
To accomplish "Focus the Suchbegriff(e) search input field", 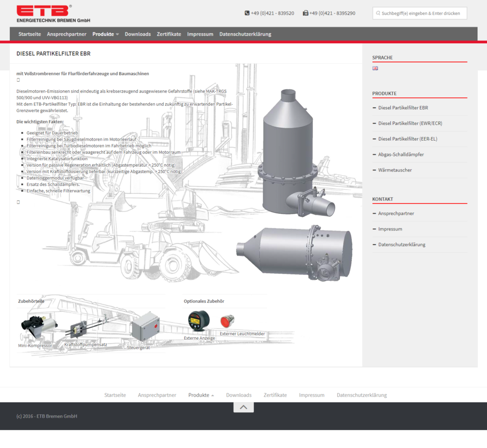I will tap(419, 13).
